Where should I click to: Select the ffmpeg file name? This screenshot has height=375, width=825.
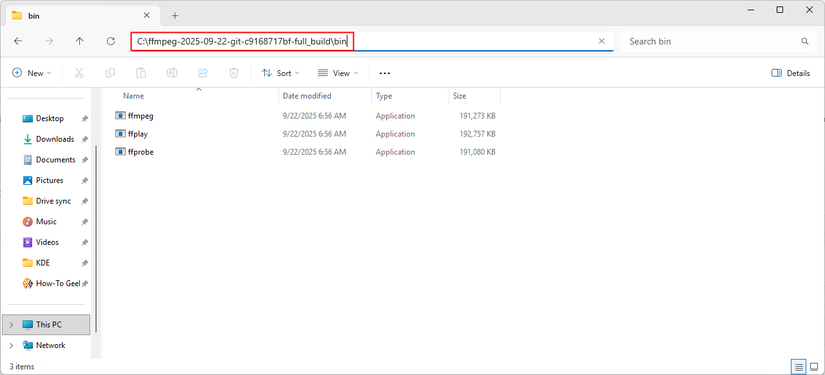tap(140, 116)
